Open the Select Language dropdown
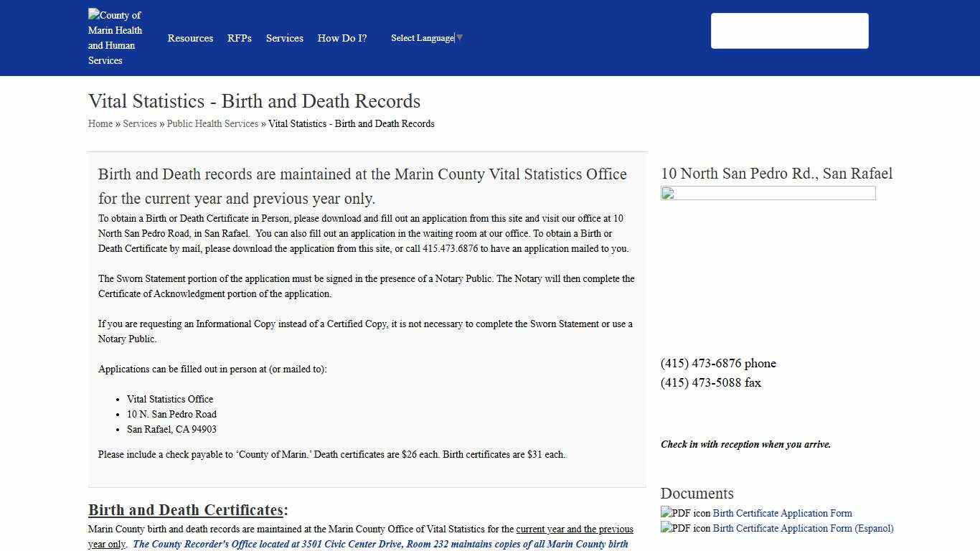 click(422, 38)
